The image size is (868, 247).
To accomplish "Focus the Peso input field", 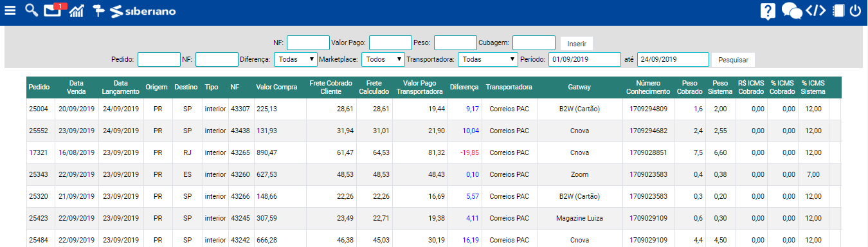I will click(455, 42).
